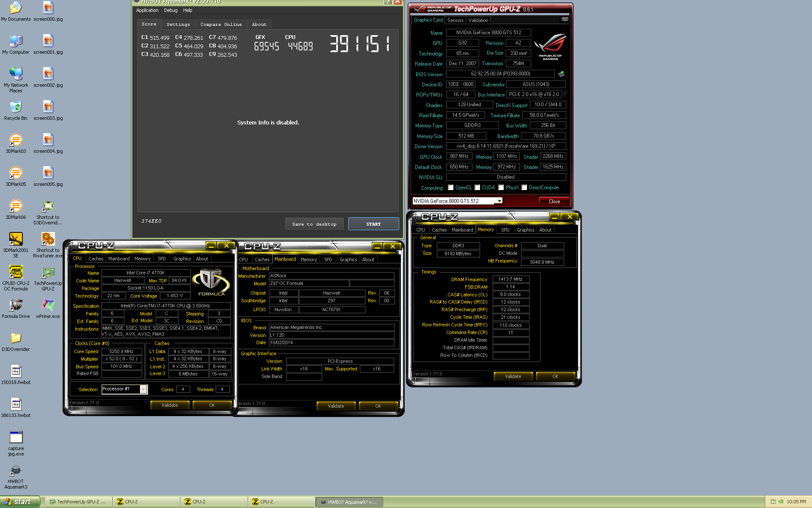Toggle CUDA checkbox in GPU-Z

(477, 188)
